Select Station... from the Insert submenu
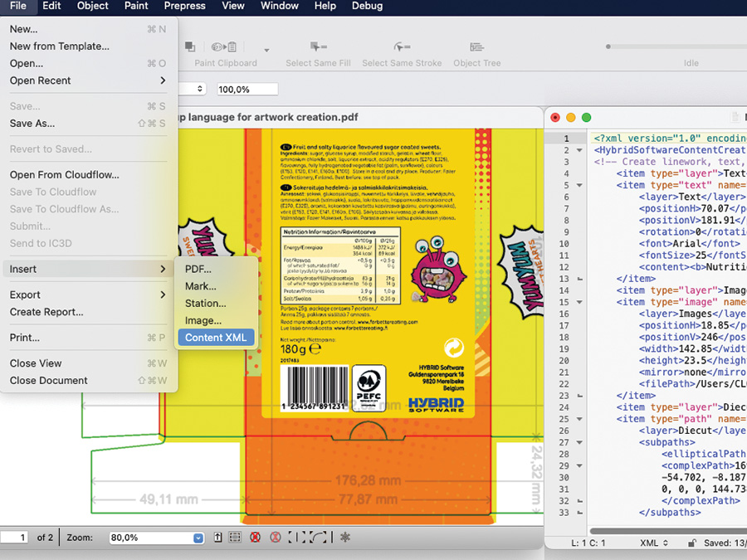This screenshot has width=747, height=560. tap(206, 303)
